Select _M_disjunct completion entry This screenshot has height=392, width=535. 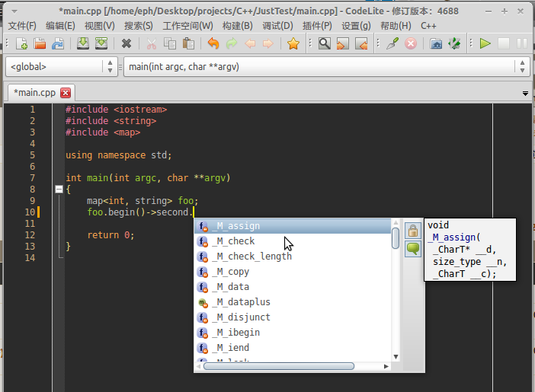[x=293, y=317]
